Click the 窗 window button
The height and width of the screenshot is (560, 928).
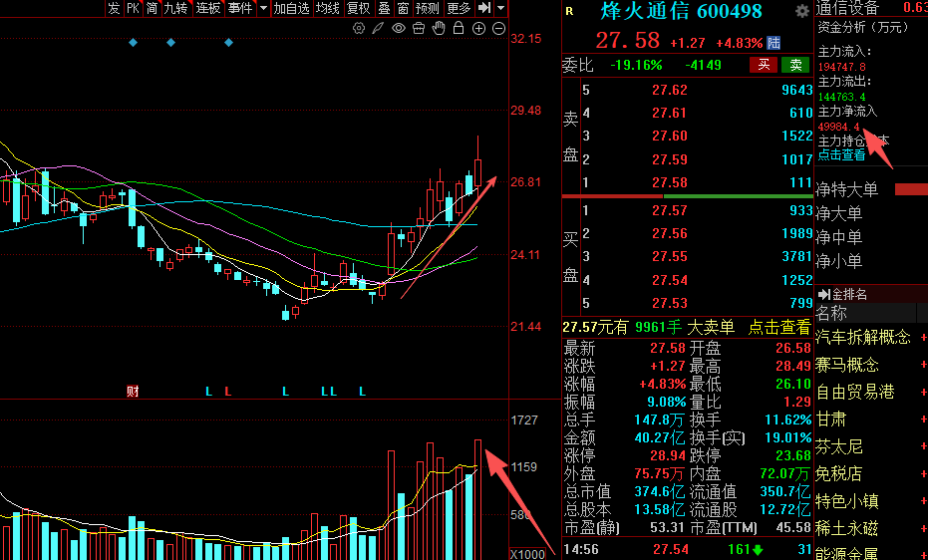[403, 8]
